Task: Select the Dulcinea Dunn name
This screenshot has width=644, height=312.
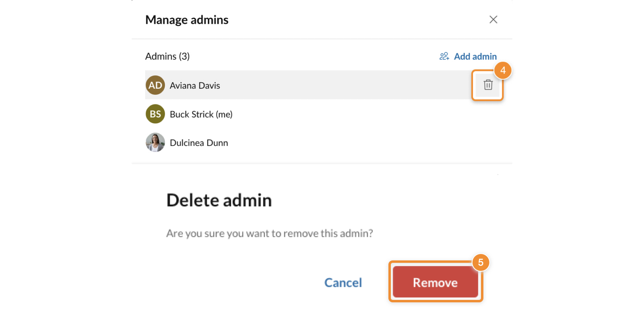Action: [199, 143]
